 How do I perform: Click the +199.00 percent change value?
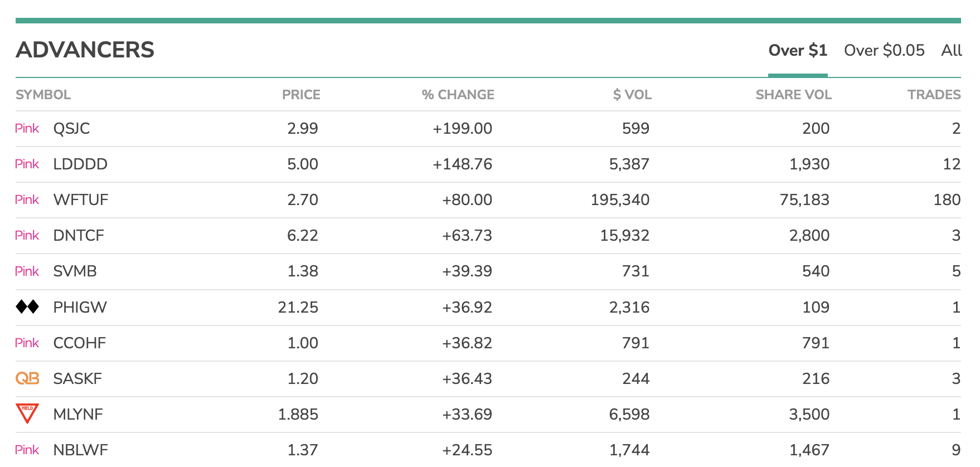tap(463, 128)
